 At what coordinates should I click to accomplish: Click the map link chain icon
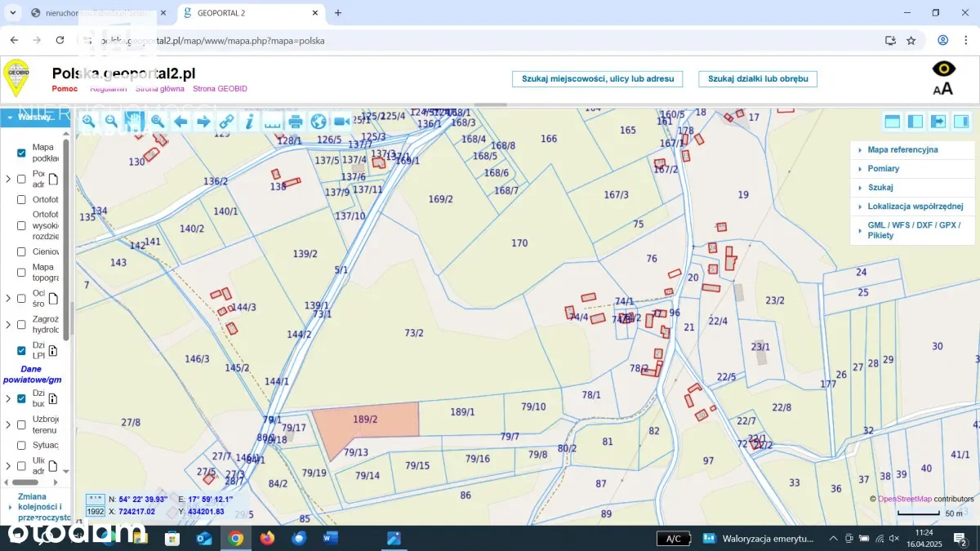tap(227, 122)
